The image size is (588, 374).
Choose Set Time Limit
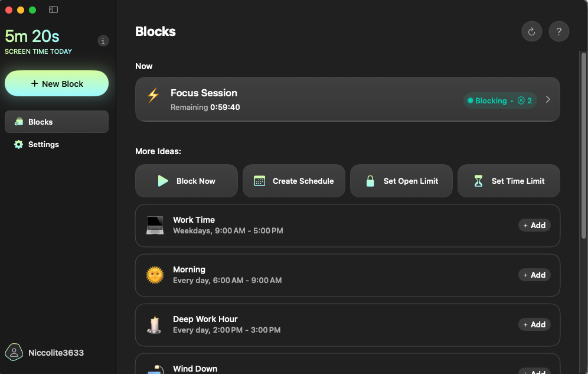coord(508,181)
